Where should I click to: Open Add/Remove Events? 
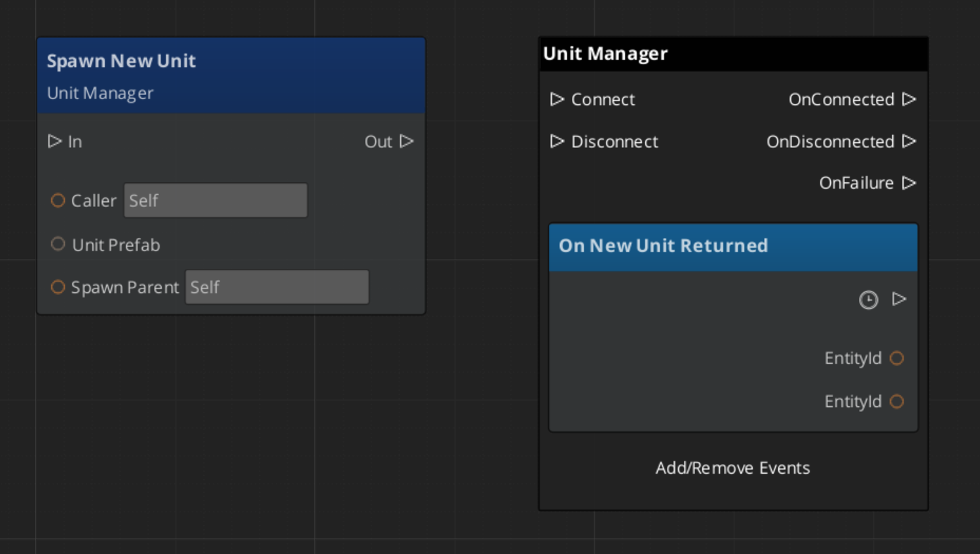(732, 468)
